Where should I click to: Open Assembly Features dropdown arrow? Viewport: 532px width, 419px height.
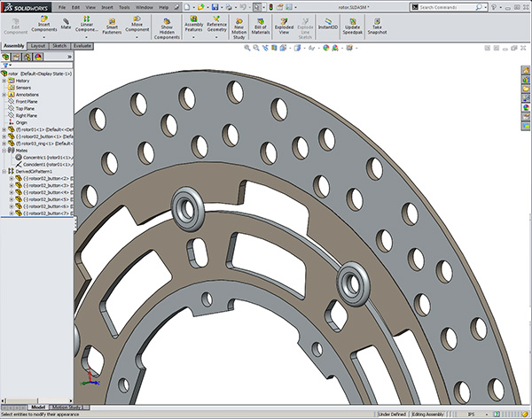193,37
